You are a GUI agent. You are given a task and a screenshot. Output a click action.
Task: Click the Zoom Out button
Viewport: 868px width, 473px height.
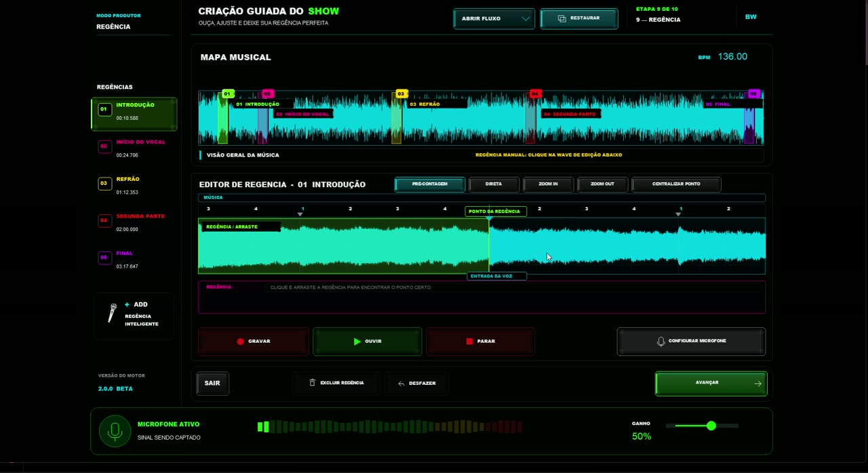tap(602, 184)
